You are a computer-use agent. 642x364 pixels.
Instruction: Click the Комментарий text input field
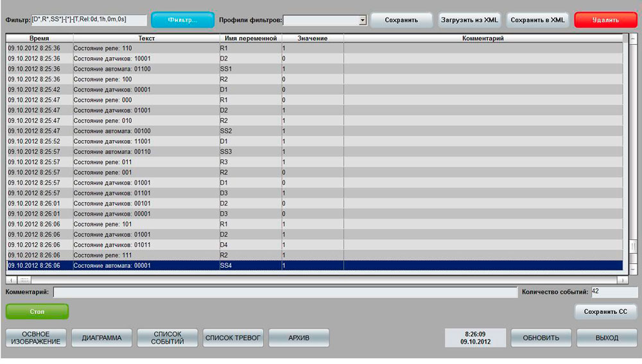coord(284,293)
